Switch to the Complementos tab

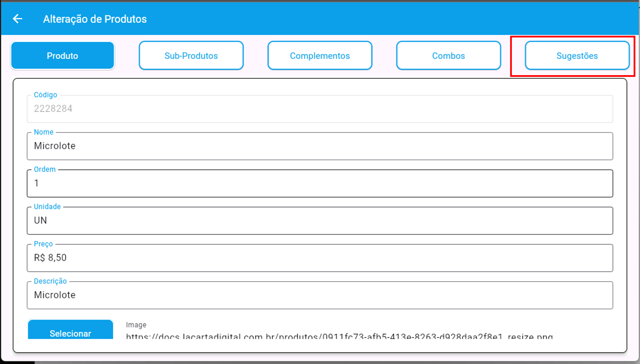[320, 56]
